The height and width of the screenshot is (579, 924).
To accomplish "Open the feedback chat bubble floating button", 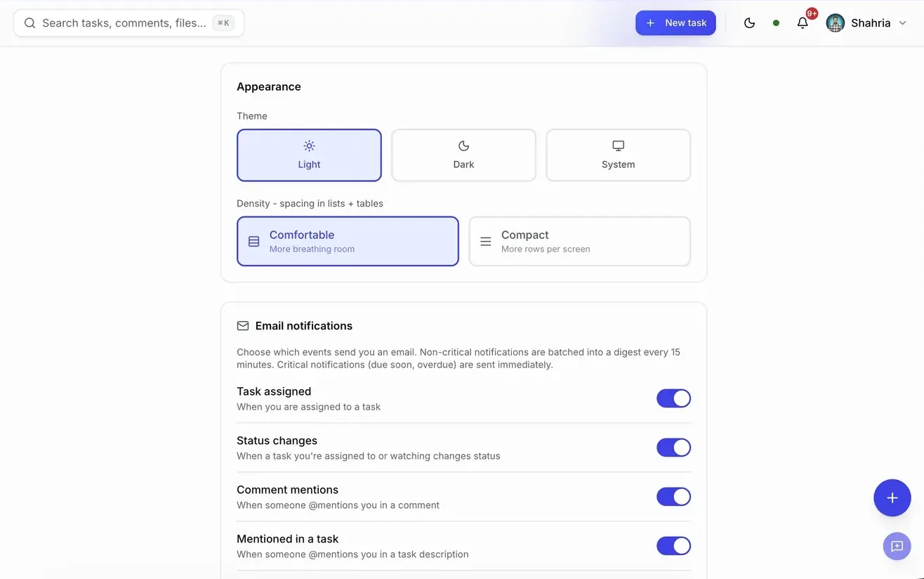I will pos(897,546).
